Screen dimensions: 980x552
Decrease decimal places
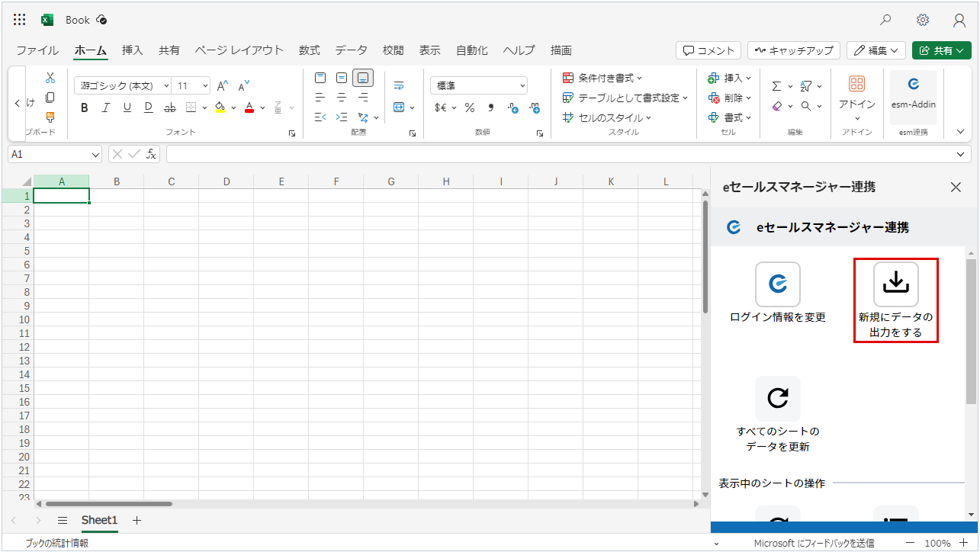[x=534, y=108]
